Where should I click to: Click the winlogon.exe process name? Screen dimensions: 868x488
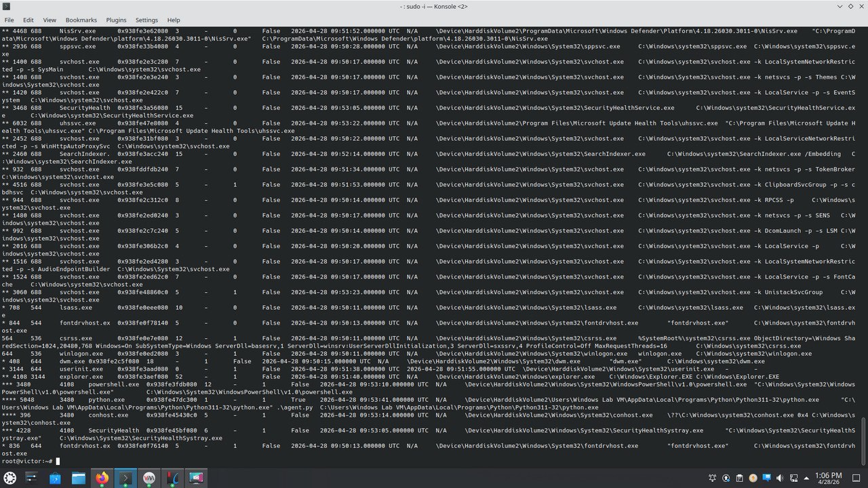coord(81,354)
